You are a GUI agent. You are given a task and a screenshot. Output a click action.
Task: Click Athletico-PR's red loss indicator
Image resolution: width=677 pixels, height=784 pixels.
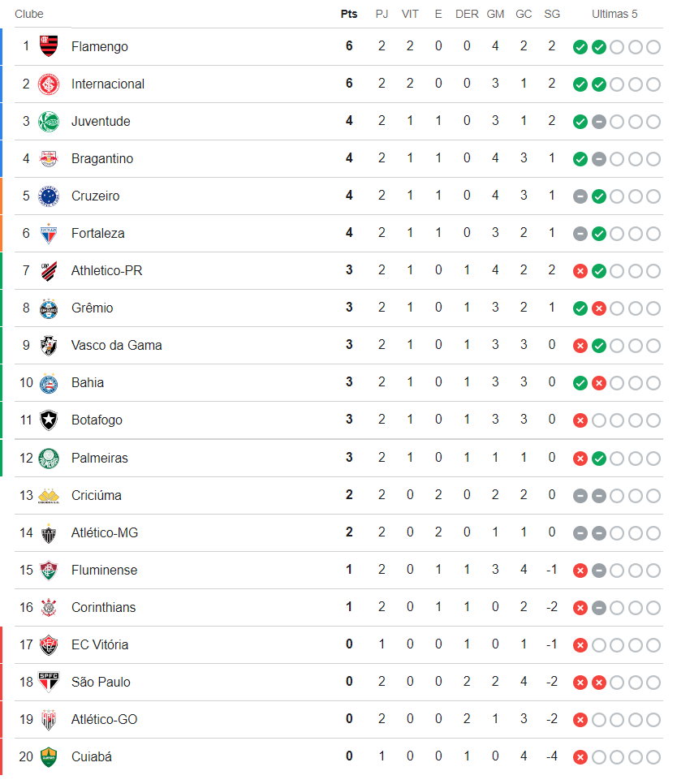[x=580, y=271]
